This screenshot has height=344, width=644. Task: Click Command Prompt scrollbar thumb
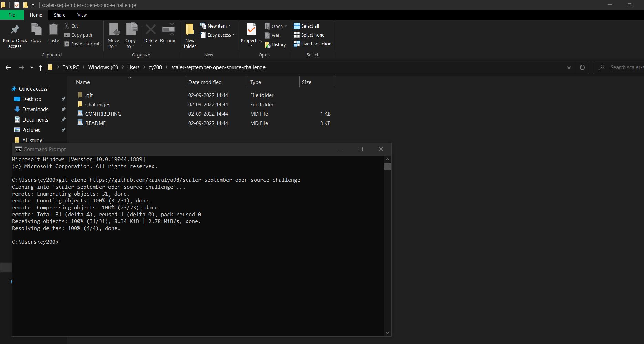pos(387,166)
